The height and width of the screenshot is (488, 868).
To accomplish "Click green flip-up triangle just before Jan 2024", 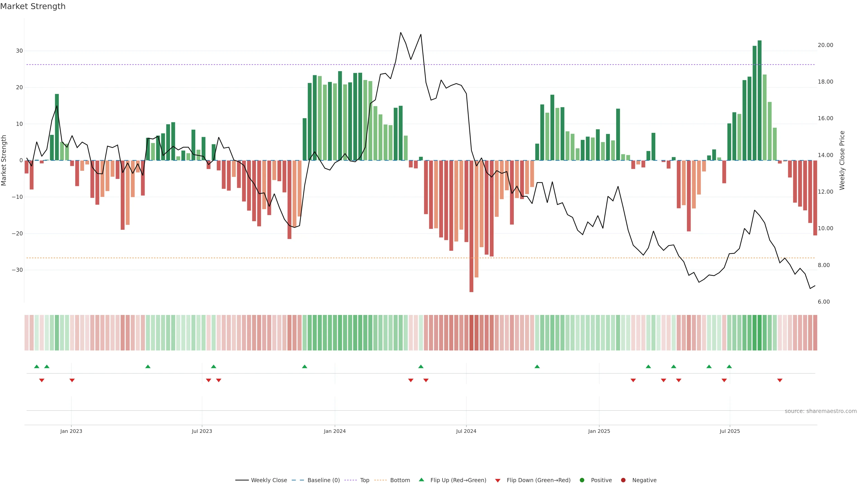I will click(x=304, y=366).
